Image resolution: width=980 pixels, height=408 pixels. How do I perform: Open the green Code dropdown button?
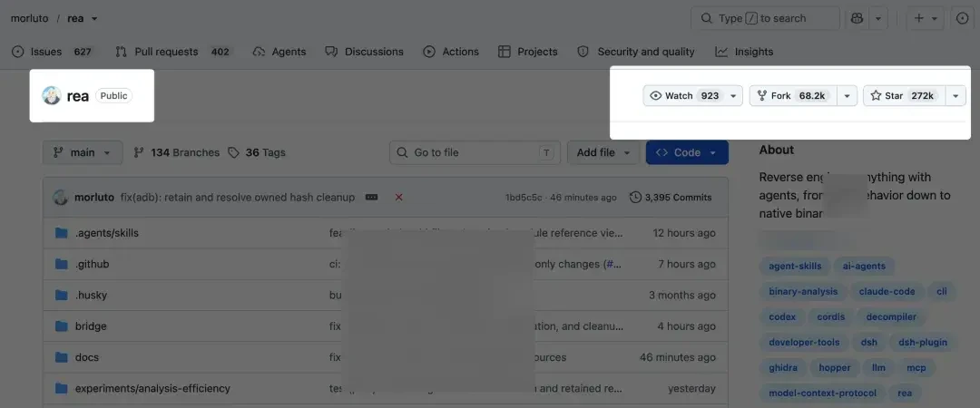687,152
